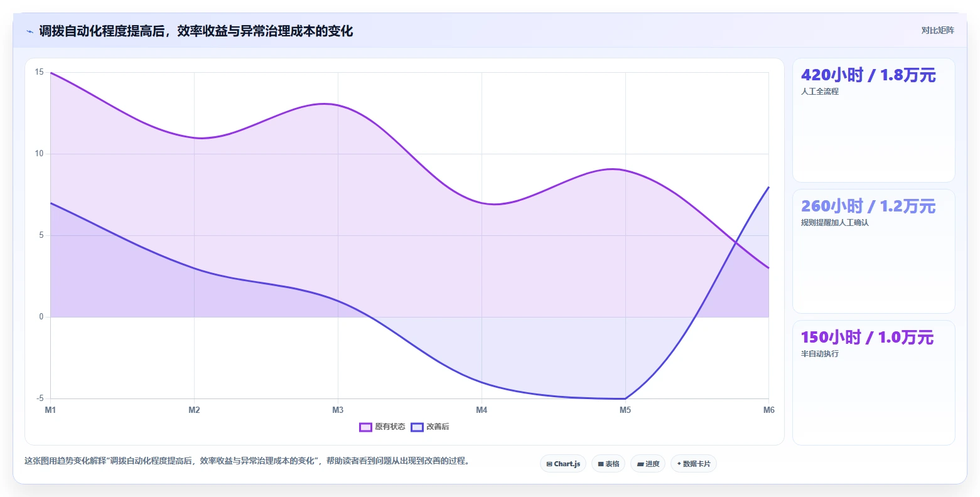This screenshot has width=980, height=497.
Task: Click the lightning icon beside the title
Action: point(30,31)
